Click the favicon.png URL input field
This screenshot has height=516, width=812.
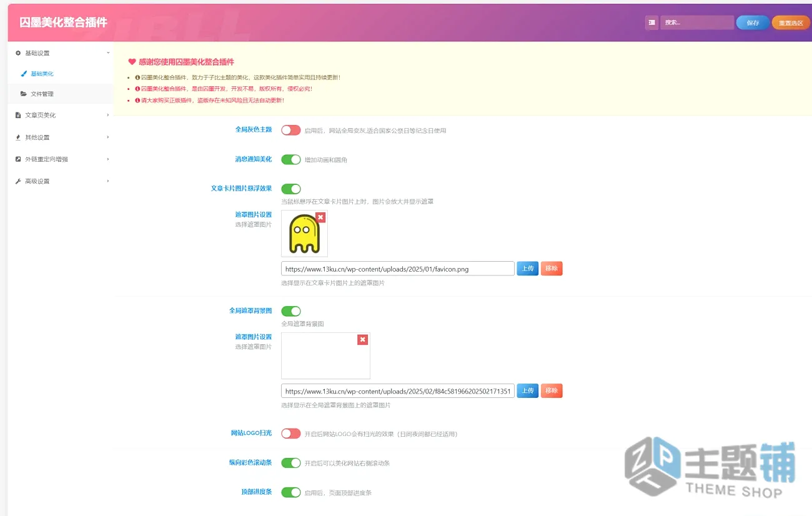pyautogui.click(x=398, y=269)
